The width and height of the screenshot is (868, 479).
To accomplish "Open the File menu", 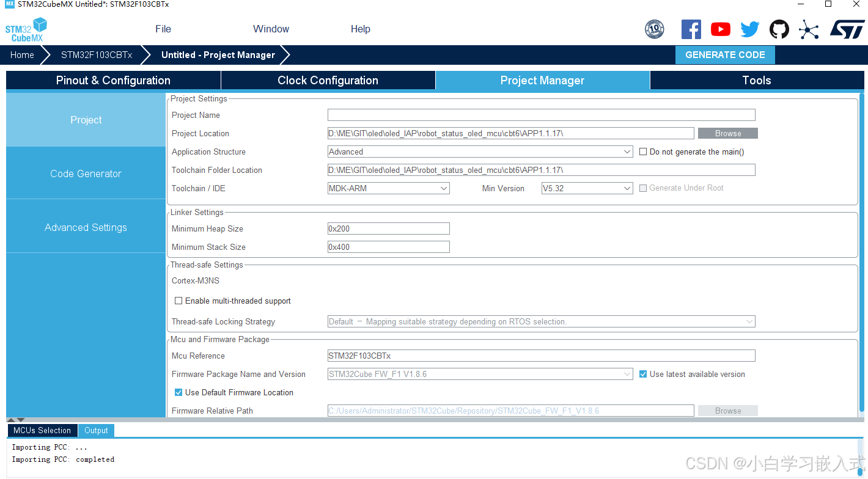I will click(163, 29).
